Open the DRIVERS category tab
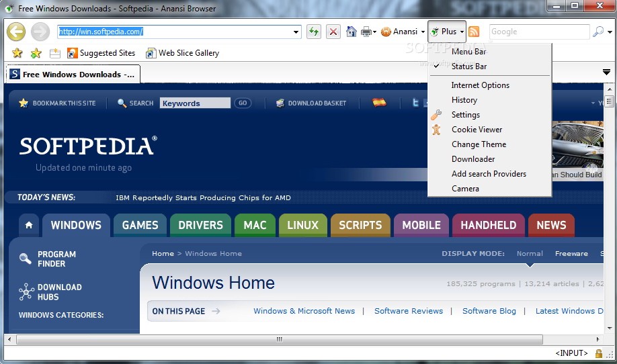 click(200, 225)
